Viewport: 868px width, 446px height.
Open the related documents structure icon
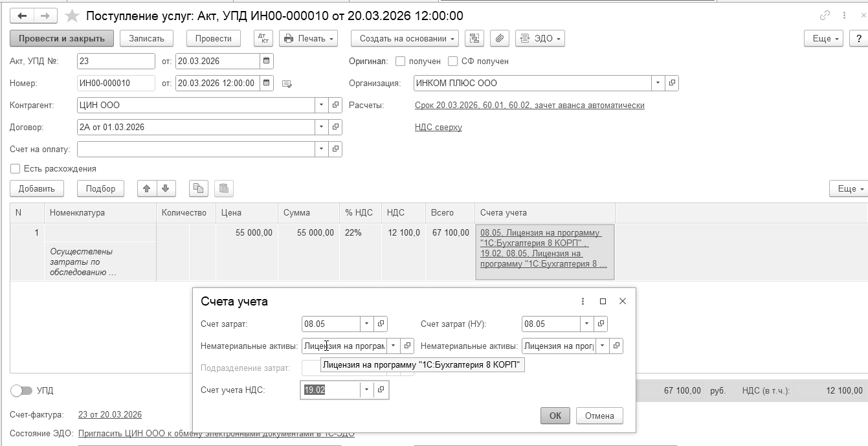pos(475,38)
